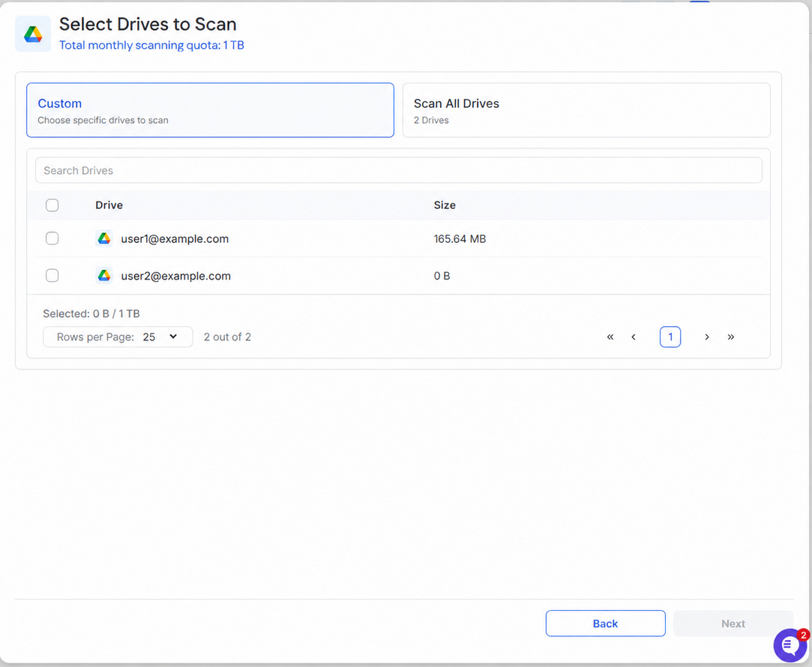Focus the Search Drives field

[399, 170]
